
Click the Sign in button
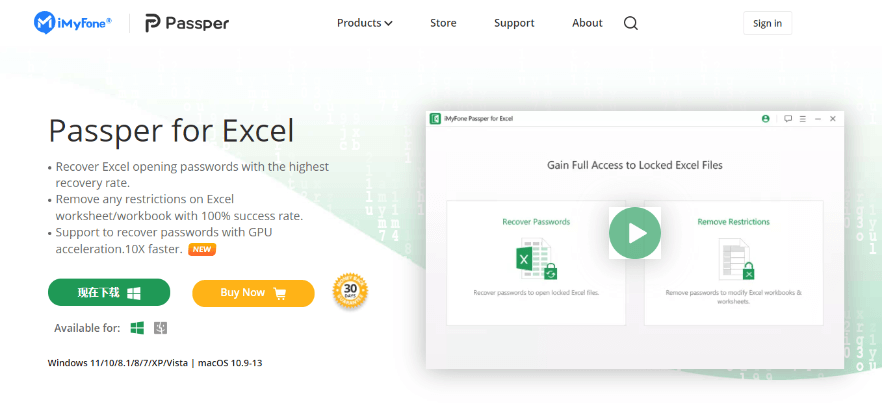[767, 23]
